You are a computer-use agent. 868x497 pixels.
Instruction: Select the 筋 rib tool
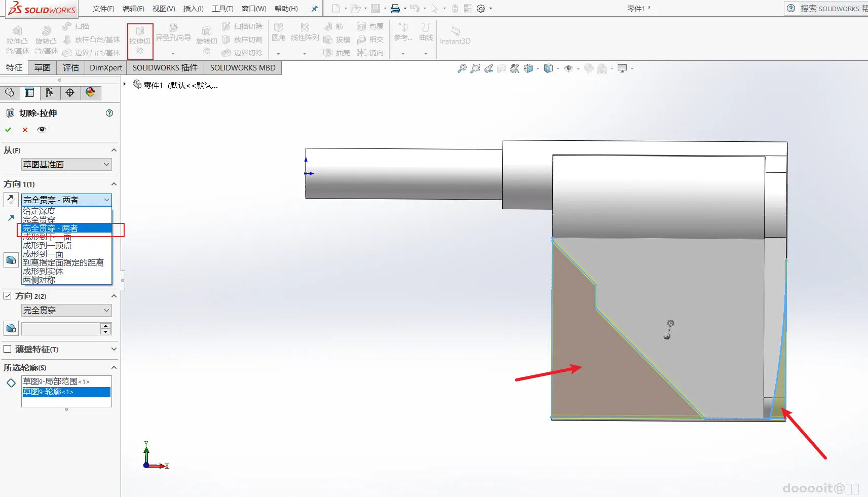tap(333, 26)
